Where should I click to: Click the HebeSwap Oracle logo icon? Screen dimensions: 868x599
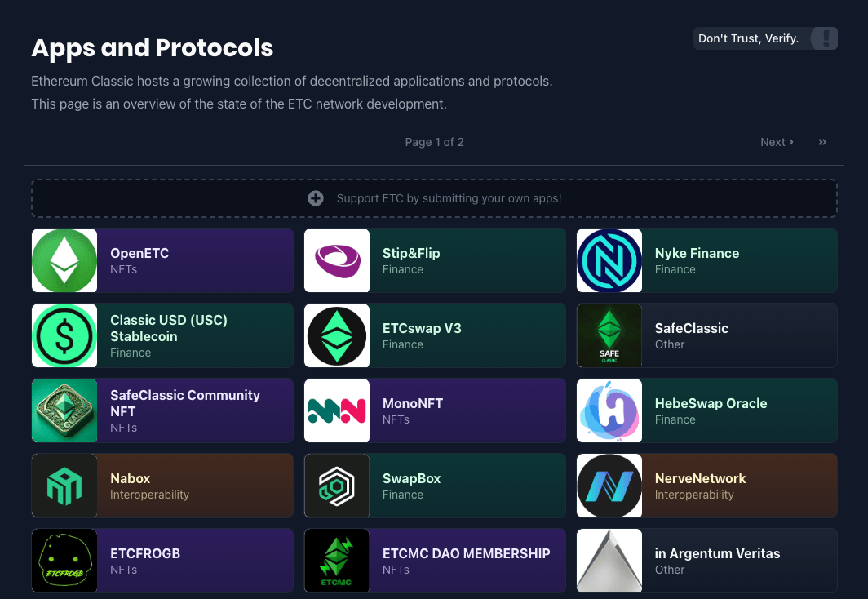(x=609, y=410)
